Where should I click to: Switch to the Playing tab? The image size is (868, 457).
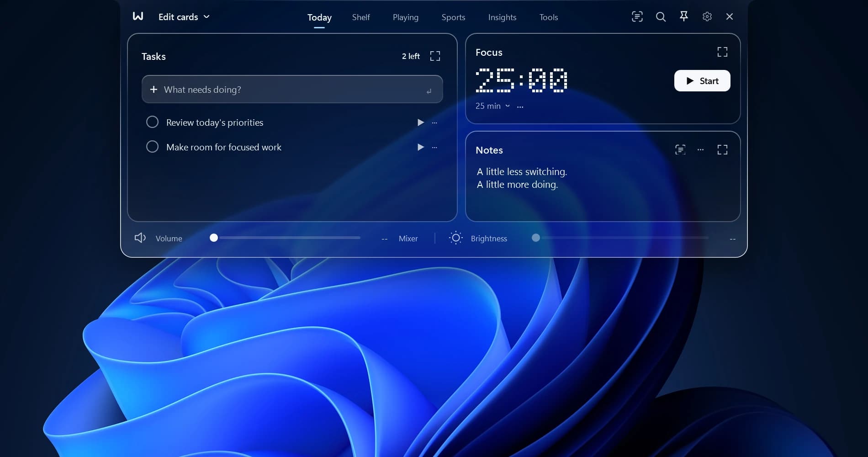point(406,17)
